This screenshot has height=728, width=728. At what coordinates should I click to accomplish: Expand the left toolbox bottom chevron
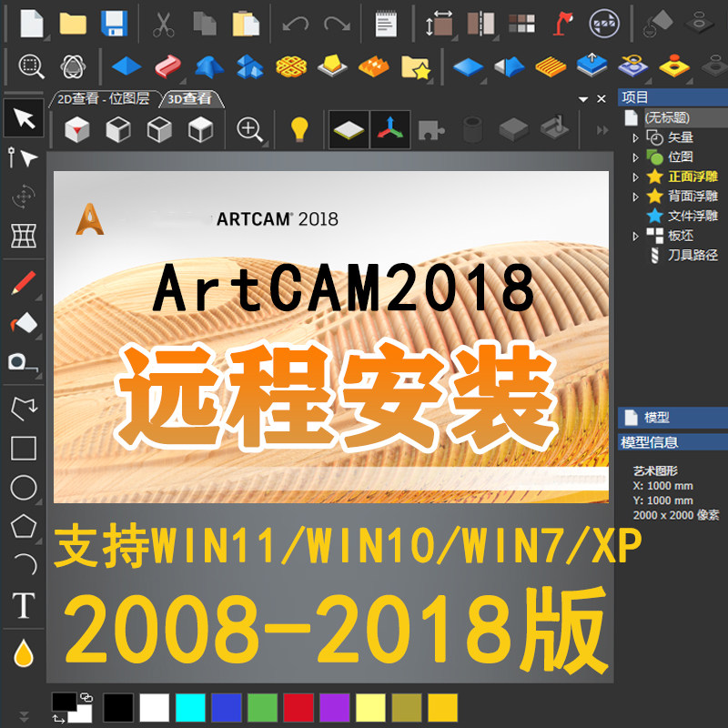(x=24, y=716)
